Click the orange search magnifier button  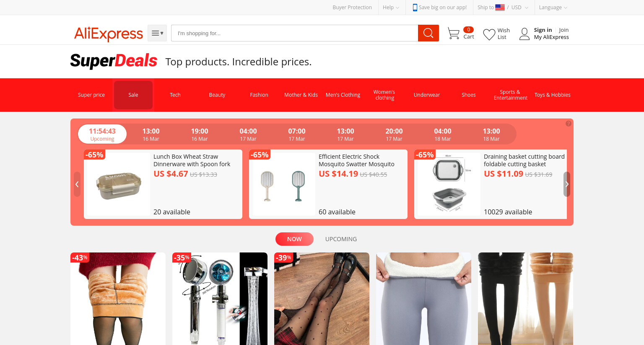tap(428, 33)
